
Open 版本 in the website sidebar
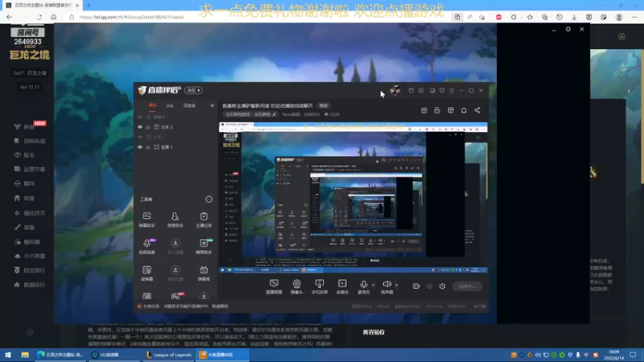[x=25, y=155]
